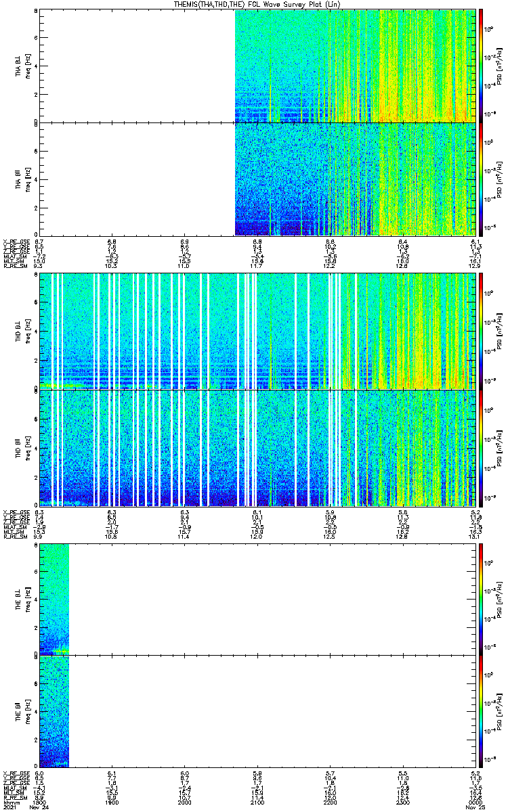Viewport: 508px width, 812px height.
Task: Click the 1800 time tick label at bottom
Action: [x=39, y=802]
